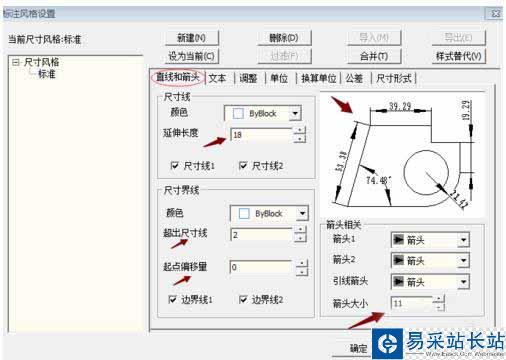Open the 文本 tab
Viewport: 506px width, 360px height.
(217, 78)
